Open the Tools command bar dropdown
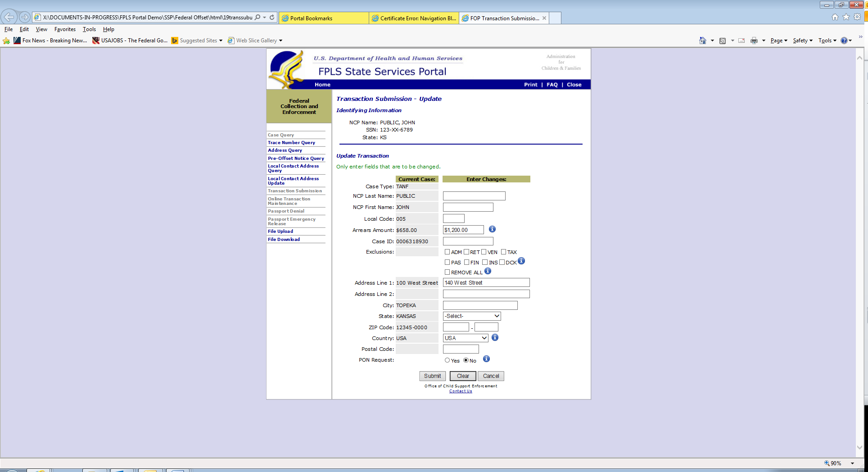Viewport: 868px width, 472px height. click(x=827, y=41)
